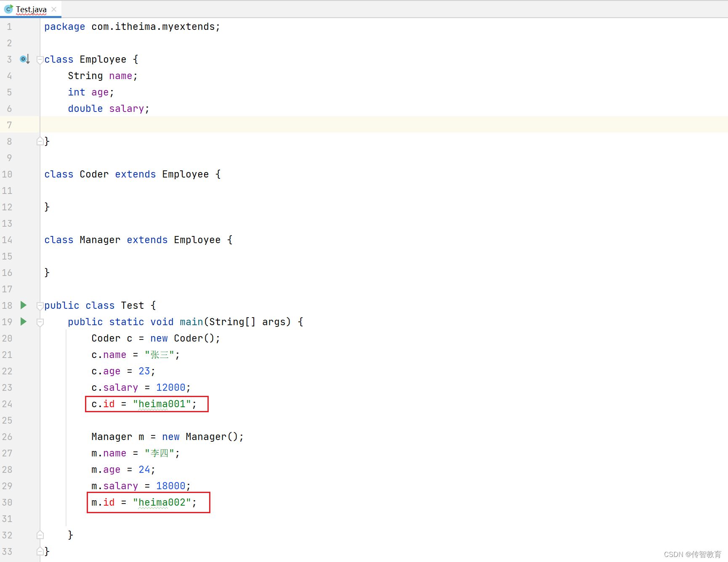Image resolution: width=728 pixels, height=562 pixels.
Task: Click the string "heima001"
Action: pyautogui.click(x=162, y=404)
